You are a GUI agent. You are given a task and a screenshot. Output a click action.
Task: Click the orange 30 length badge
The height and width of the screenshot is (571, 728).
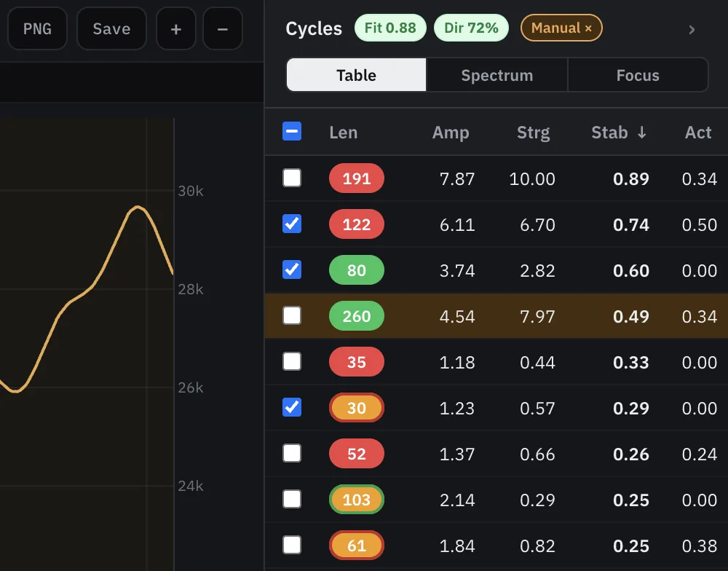tap(357, 408)
